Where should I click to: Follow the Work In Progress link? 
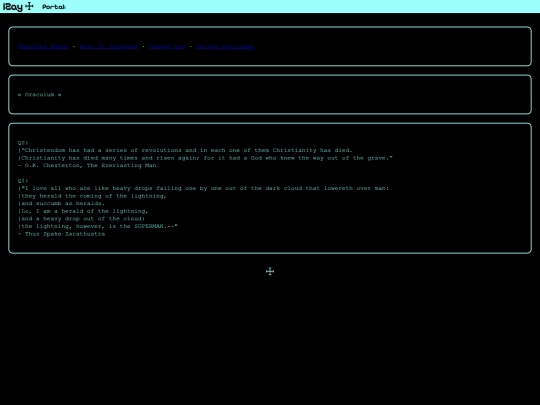point(108,46)
